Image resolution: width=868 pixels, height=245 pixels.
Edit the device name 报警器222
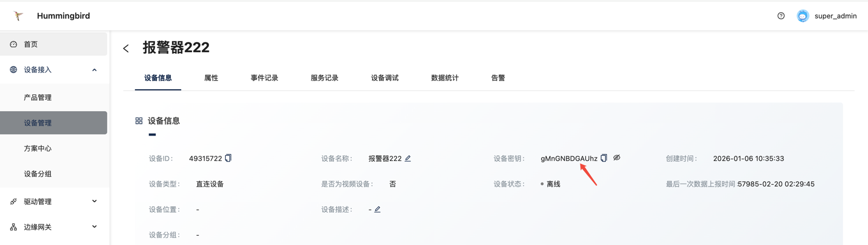tap(408, 158)
